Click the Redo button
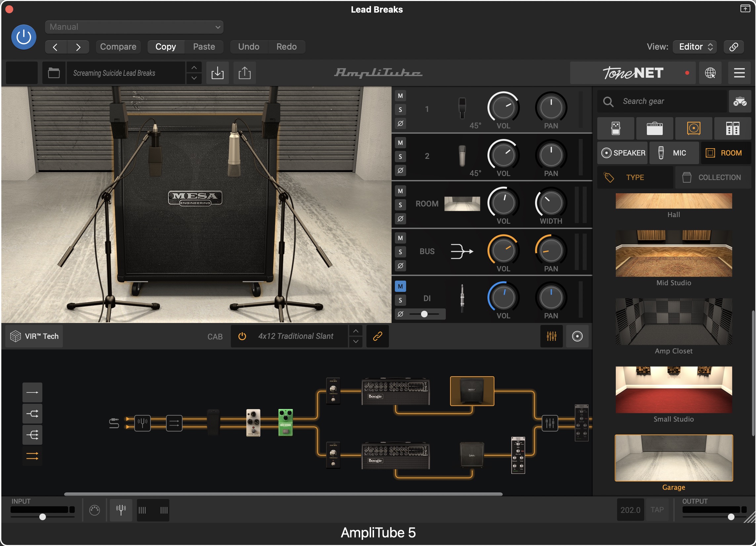This screenshot has height=546, width=756. [286, 47]
